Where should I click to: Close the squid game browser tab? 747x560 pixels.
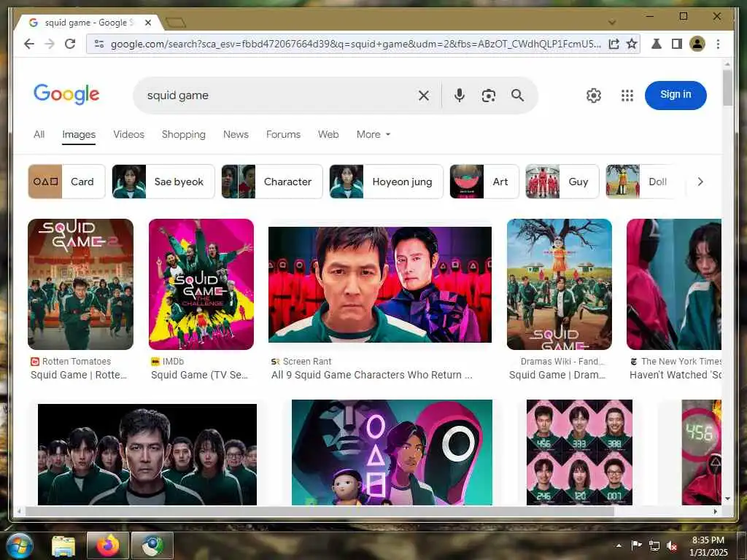pos(148,23)
